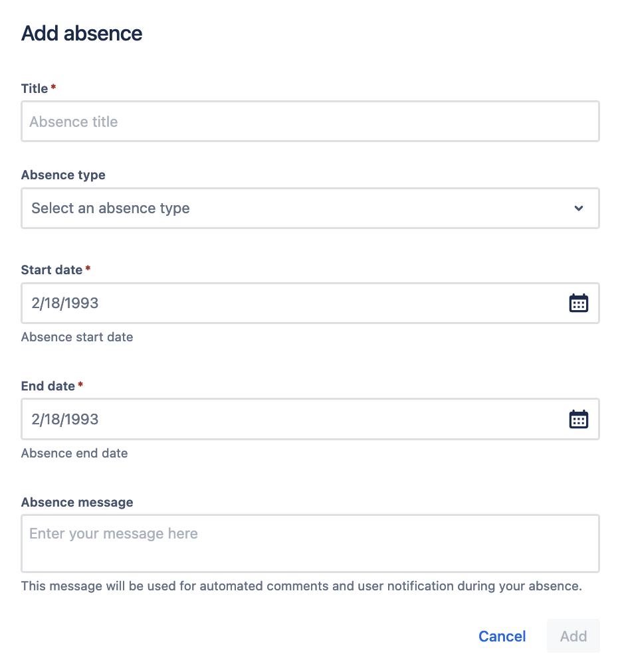Click the red asterisk beside Title
The width and height of the screenshot is (622, 672).
point(53,87)
